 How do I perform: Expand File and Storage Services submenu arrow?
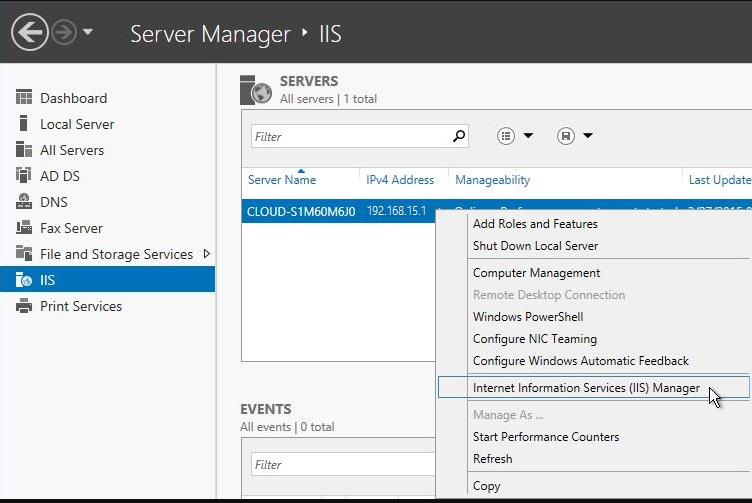click(207, 254)
